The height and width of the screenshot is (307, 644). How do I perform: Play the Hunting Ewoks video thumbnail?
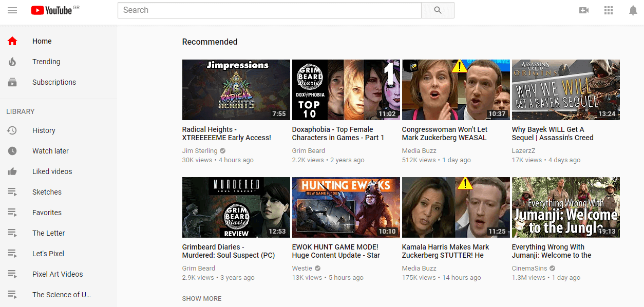(346, 207)
